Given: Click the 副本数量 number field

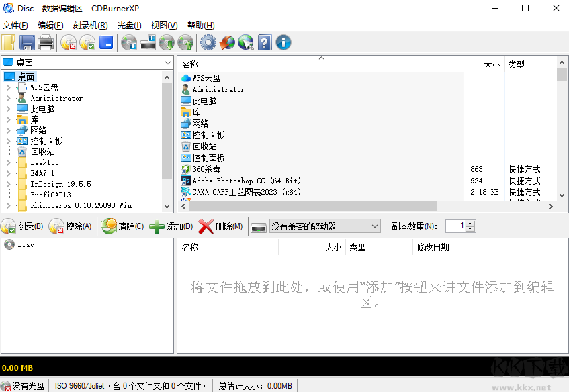Looking at the screenshot, I should click(455, 226).
